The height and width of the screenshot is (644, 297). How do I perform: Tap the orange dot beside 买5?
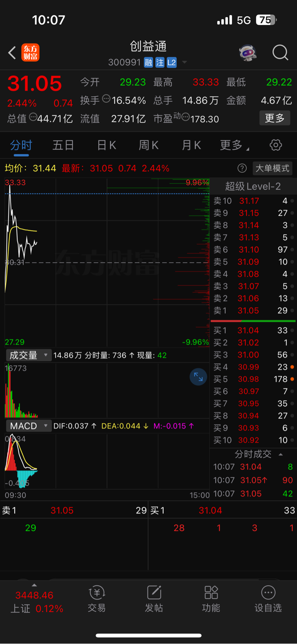[x=292, y=379]
